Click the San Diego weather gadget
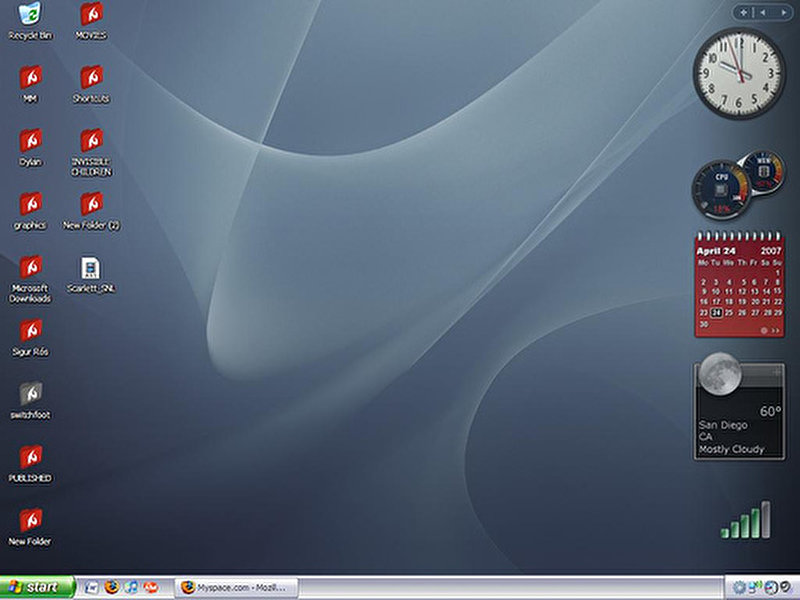This screenshot has width=800, height=600. tap(739, 412)
